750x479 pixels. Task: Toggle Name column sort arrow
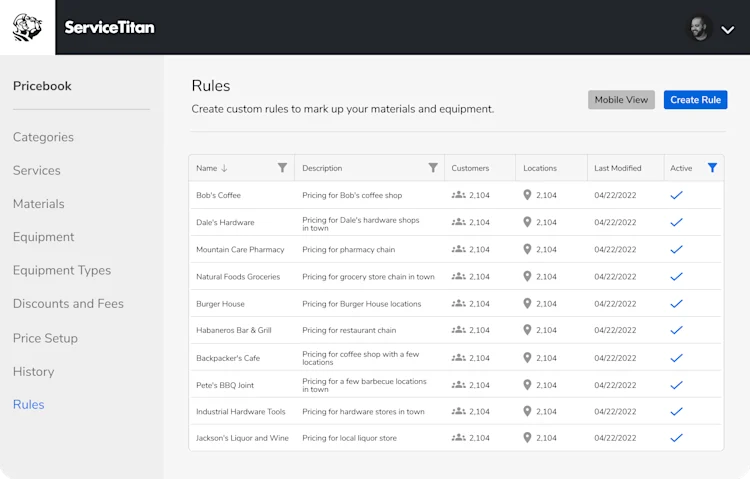click(224, 168)
